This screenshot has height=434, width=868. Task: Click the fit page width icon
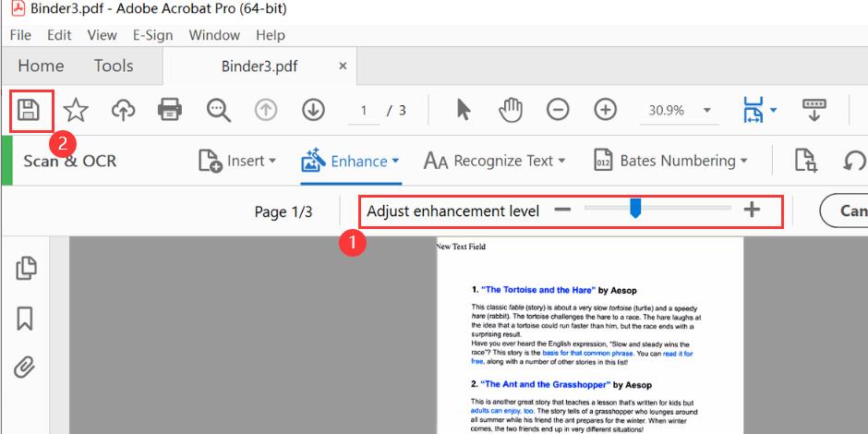753,110
